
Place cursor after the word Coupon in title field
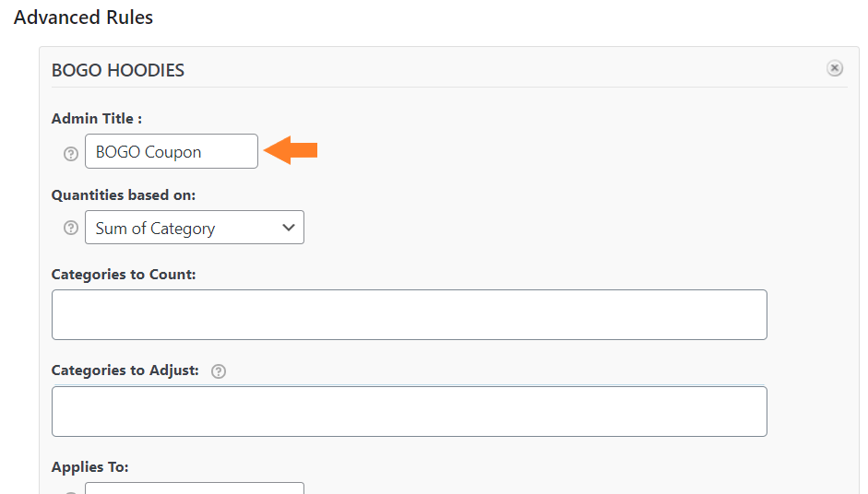[x=203, y=151]
